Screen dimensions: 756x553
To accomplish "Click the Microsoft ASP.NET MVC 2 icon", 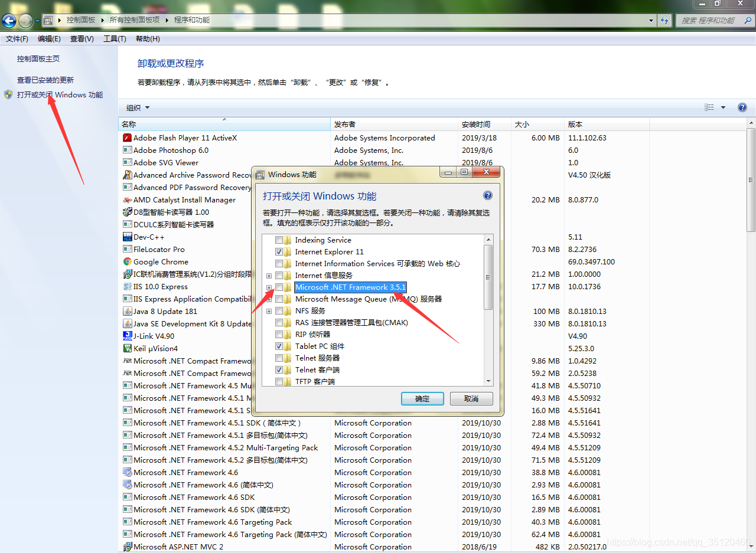I will point(127,547).
